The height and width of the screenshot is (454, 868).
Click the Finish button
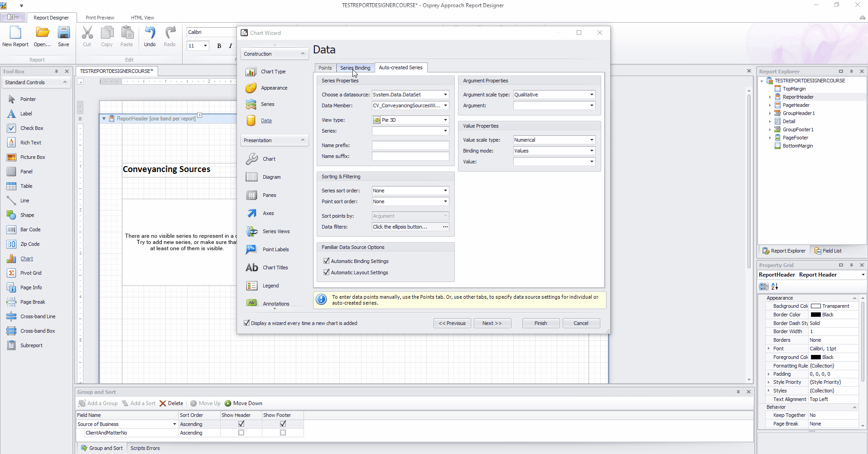coord(540,323)
